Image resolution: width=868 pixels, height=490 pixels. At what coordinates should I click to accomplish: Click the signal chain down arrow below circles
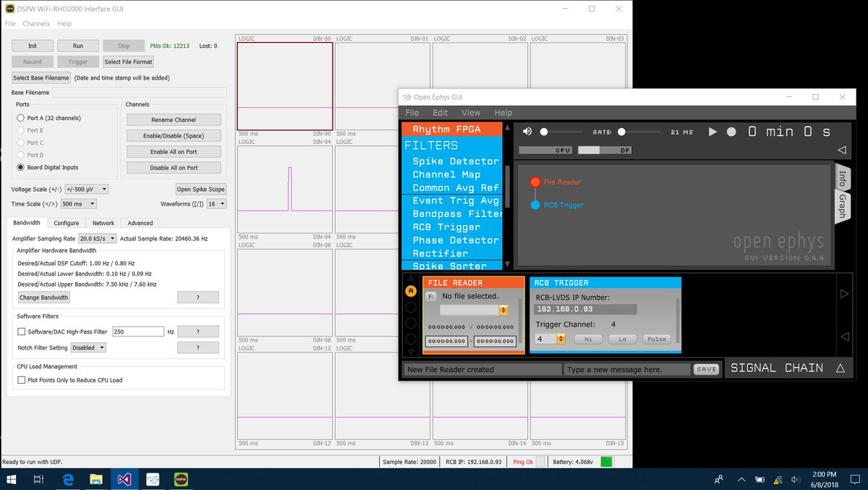(x=411, y=352)
